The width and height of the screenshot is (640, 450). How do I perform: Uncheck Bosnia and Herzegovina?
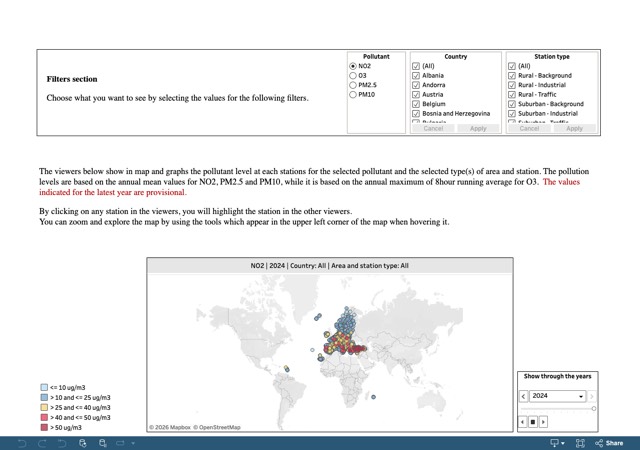416,114
